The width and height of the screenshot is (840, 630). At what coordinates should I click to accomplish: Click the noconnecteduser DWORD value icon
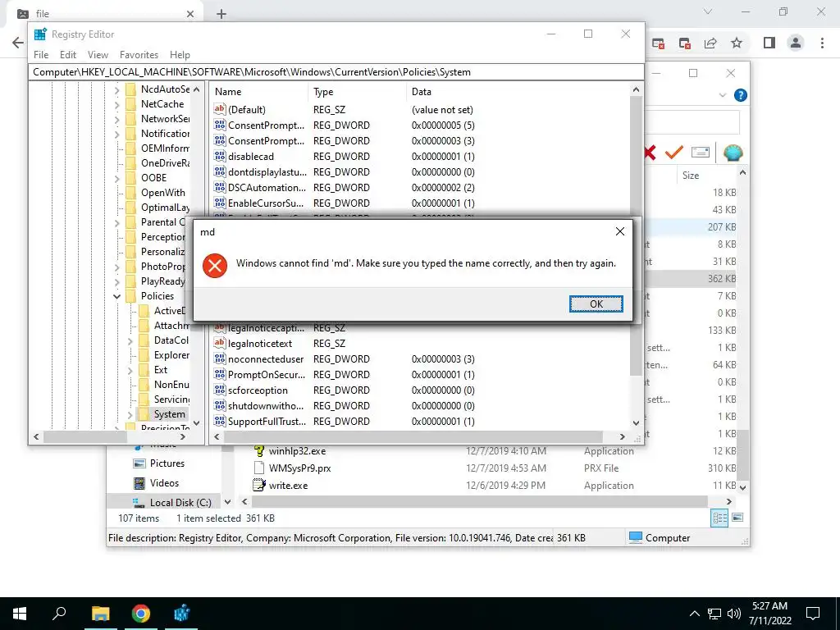[220, 358]
